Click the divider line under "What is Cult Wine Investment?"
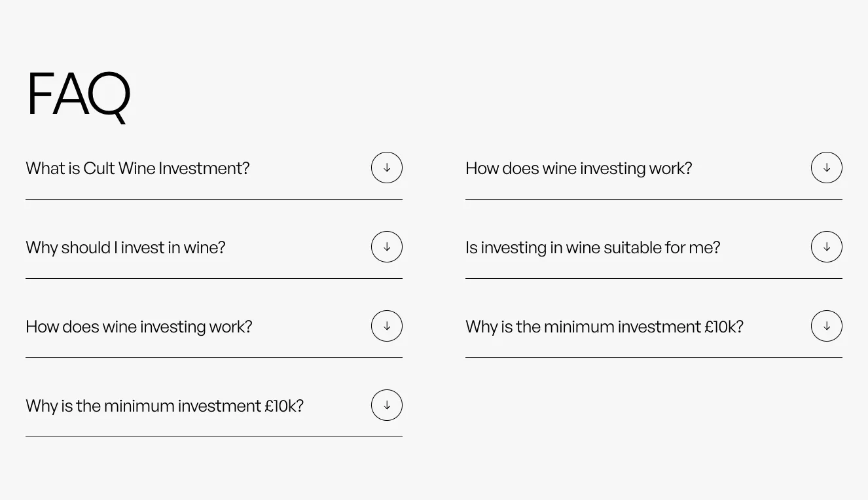 pos(214,199)
